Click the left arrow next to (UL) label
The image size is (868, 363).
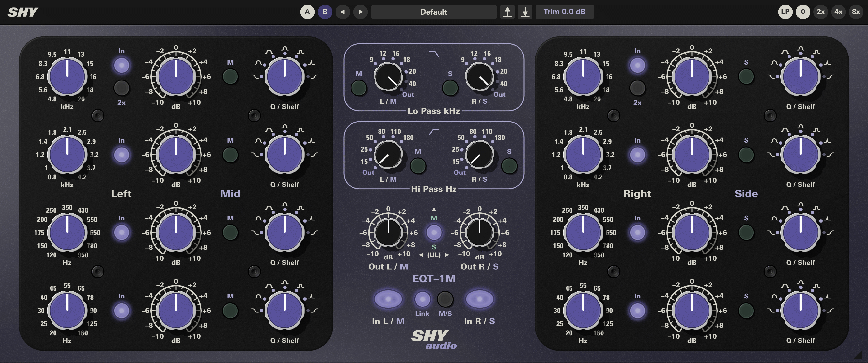coord(421,255)
